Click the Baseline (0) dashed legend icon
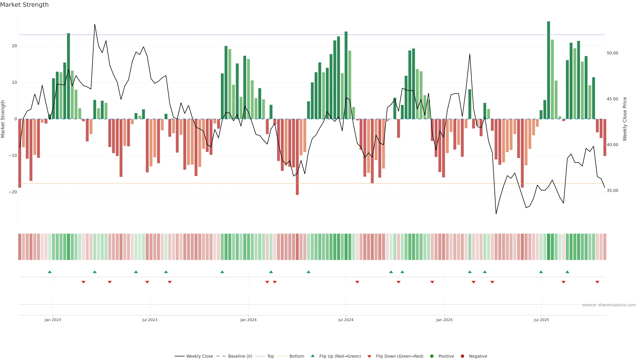This screenshot has height=362, width=644. 221,356
